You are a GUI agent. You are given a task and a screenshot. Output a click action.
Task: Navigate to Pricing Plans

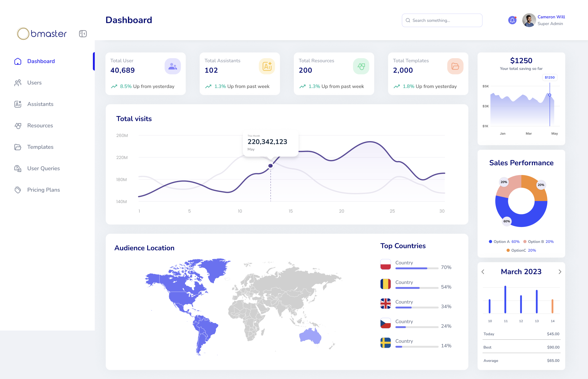point(43,190)
